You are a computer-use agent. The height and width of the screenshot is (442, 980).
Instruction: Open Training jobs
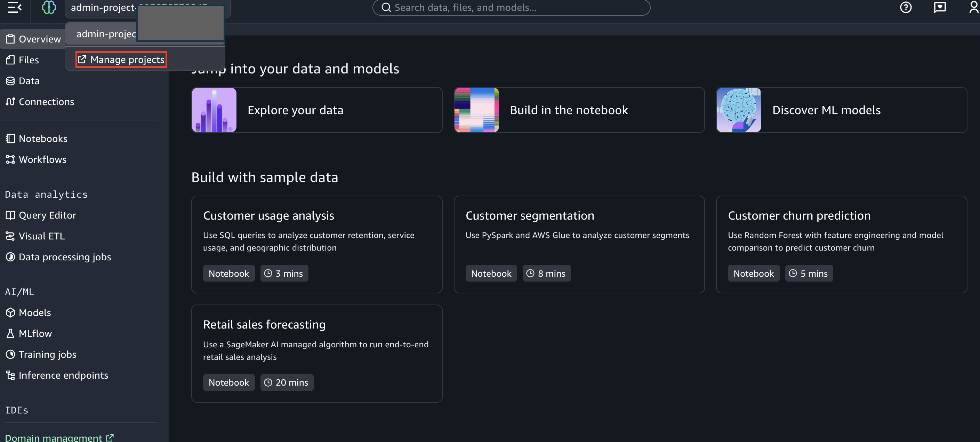pyautogui.click(x=47, y=354)
